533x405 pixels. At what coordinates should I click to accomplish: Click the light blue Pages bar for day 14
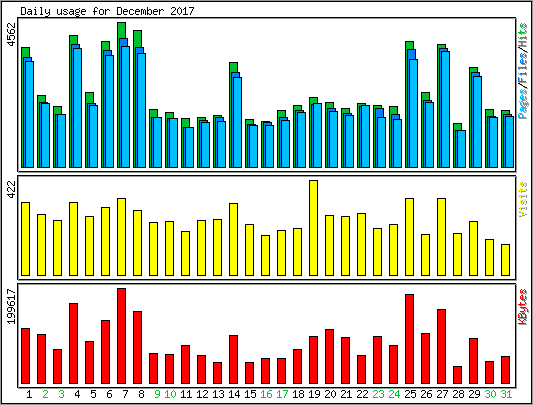(237, 122)
